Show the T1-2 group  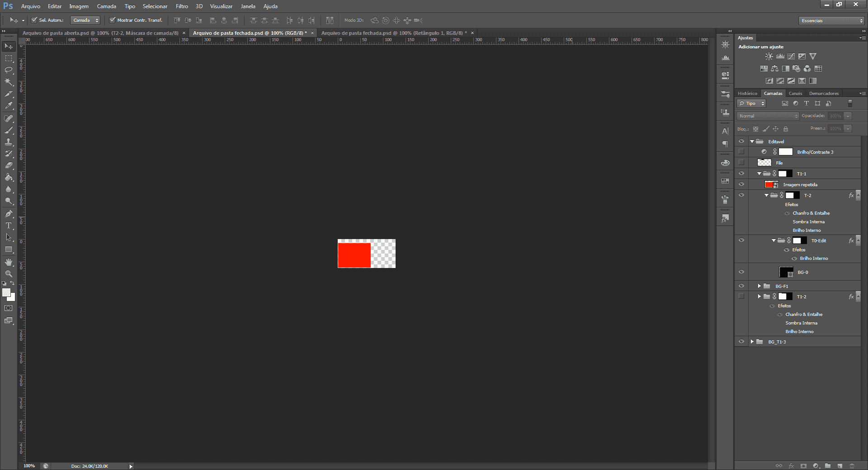[x=741, y=296]
